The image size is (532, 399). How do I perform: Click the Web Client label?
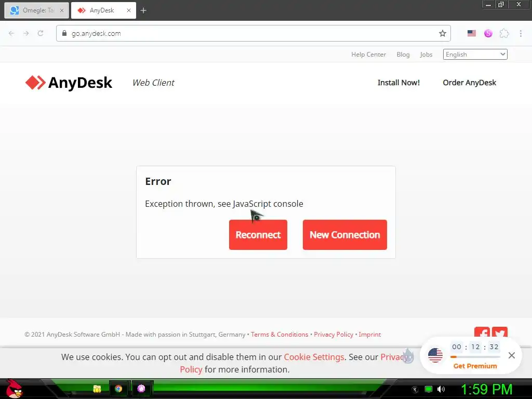tap(153, 83)
